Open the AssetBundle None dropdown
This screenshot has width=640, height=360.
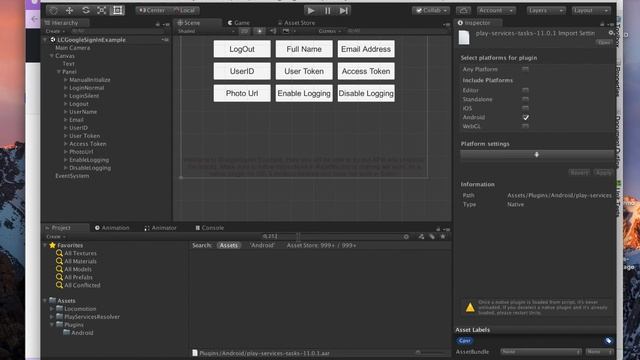pyautogui.click(x=541, y=351)
